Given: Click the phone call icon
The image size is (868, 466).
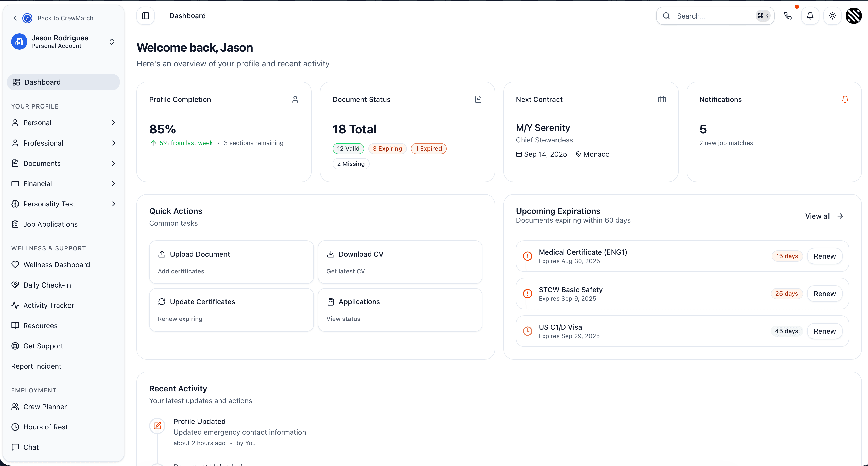Looking at the screenshot, I should click(x=788, y=16).
